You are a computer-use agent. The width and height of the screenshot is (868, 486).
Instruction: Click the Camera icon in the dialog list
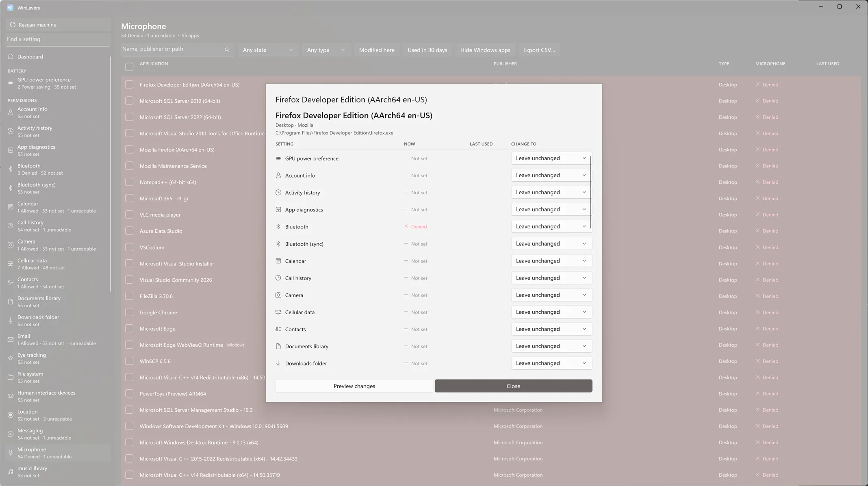tap(278, 295)
